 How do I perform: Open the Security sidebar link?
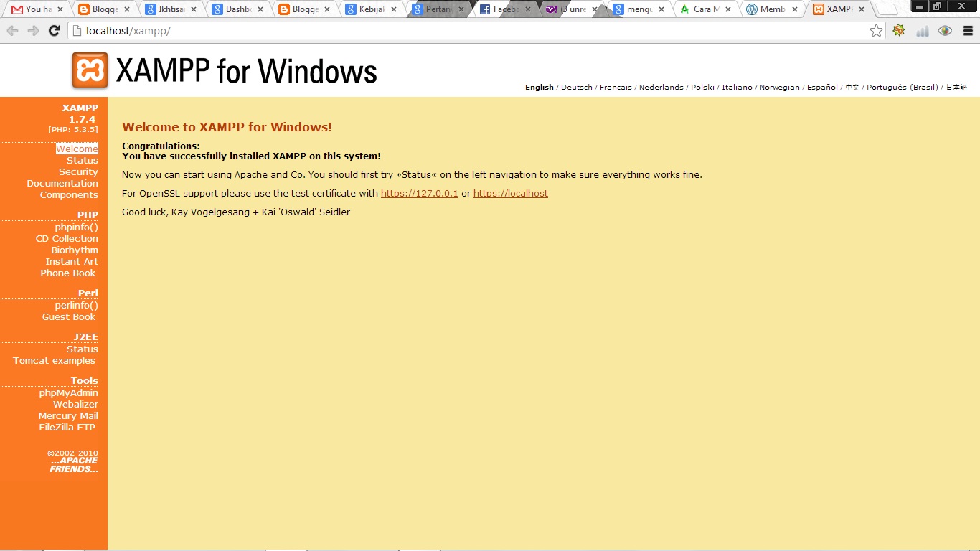click(x=78, y=171)
